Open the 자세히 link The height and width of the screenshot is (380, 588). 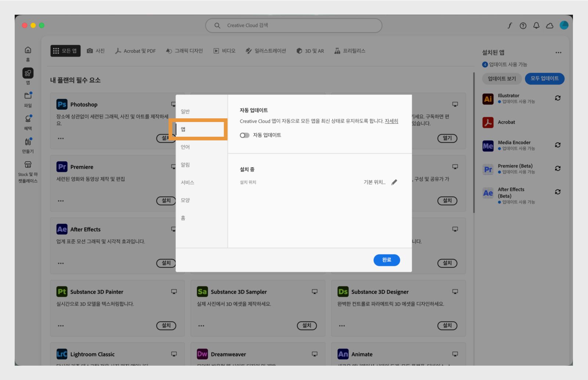coord(392,121)
